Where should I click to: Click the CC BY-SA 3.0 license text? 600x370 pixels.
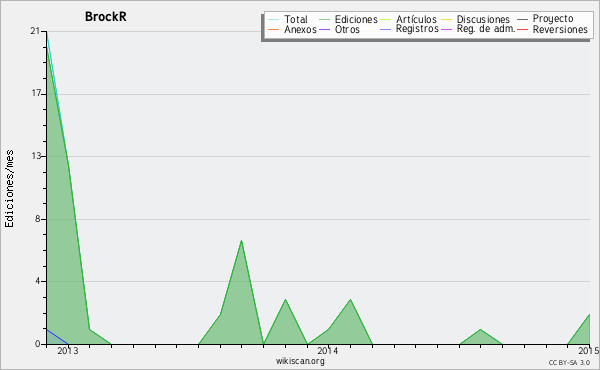click(x=569, y=363)
